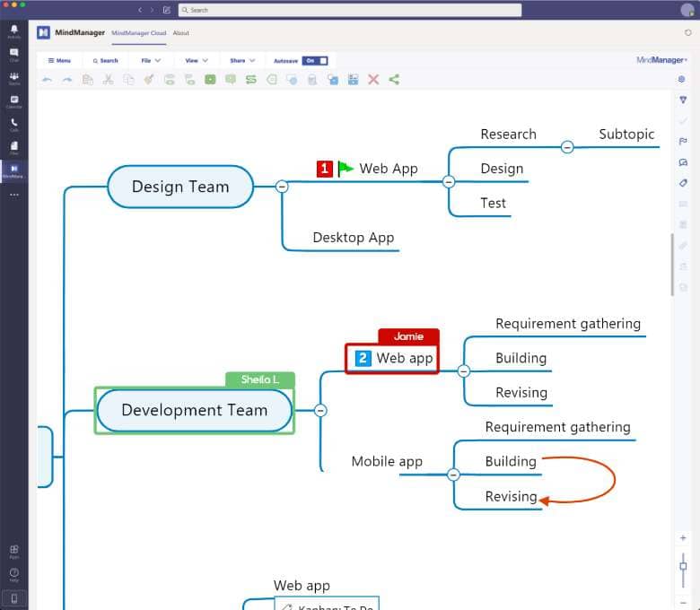The image size is (700, 610).
Task: Select the Mobile app topic
Action: 387,461
